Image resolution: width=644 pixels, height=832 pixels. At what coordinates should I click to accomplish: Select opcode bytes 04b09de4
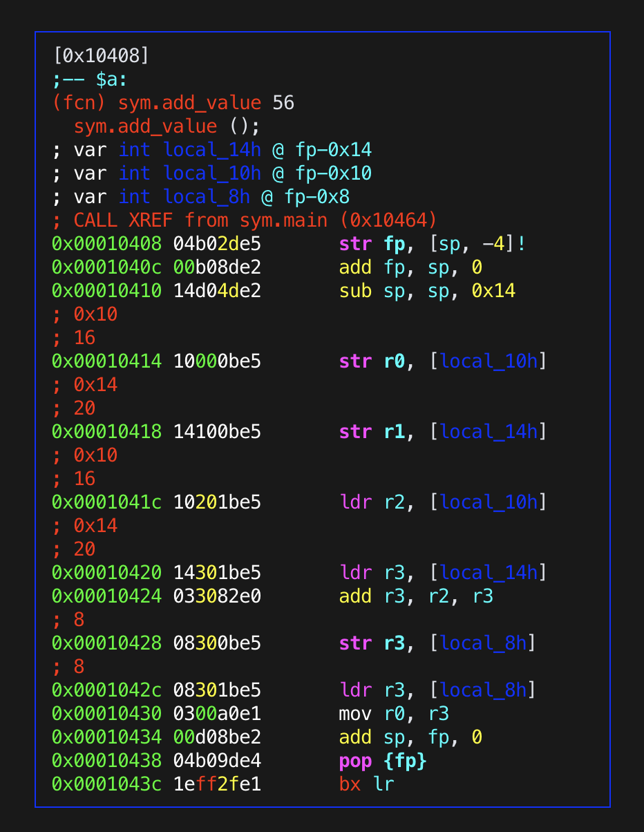coord(218,761)
